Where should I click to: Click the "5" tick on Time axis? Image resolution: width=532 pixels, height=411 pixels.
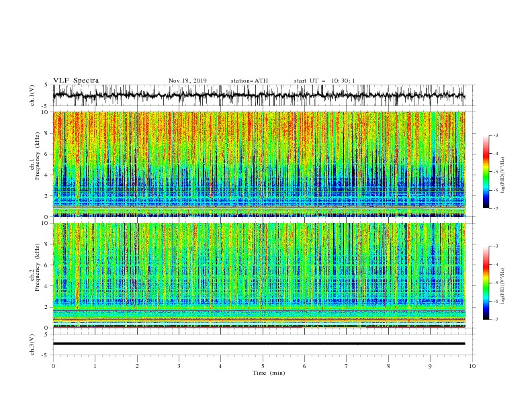coord(263,366)
